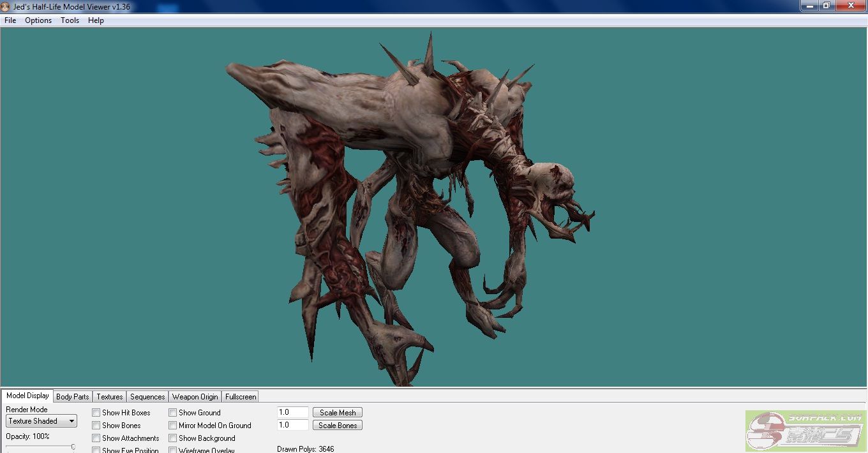Click the Drawn Polys: 3646 readout
The image size is (868, 453).
point(305,449)
